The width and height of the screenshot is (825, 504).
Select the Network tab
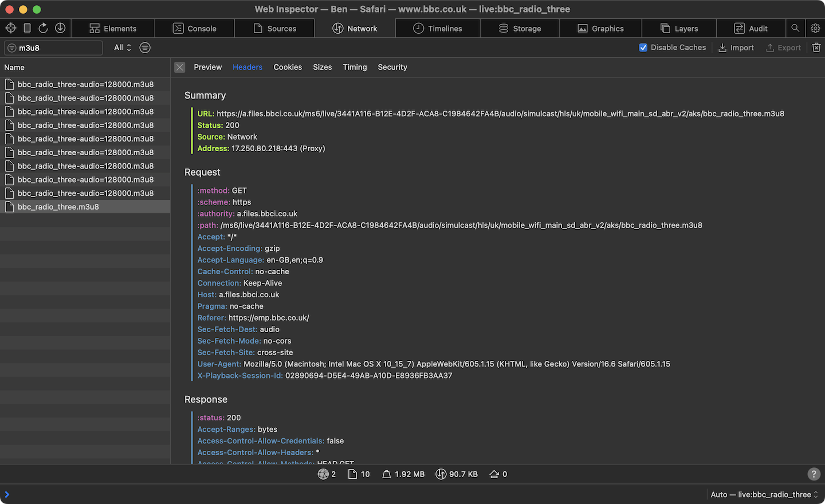point(355,29)
